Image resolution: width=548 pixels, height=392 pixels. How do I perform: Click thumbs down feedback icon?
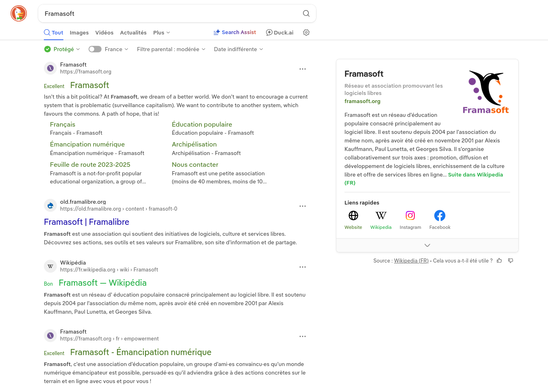[511, 261]
